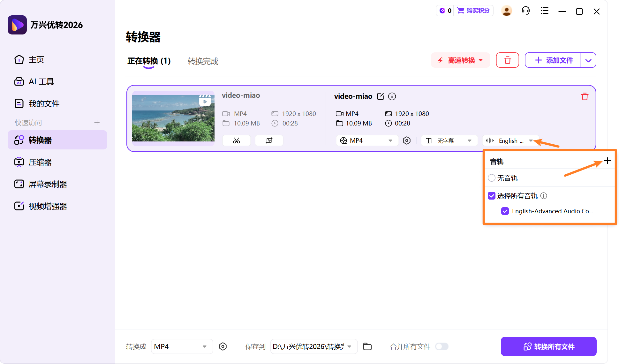Uncheck the 选择所有音轨 checkbox

point(491,196)
